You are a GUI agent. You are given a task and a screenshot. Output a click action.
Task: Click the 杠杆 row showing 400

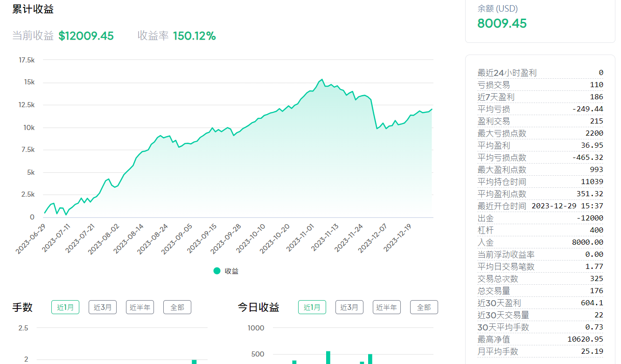tap(540, 230)
